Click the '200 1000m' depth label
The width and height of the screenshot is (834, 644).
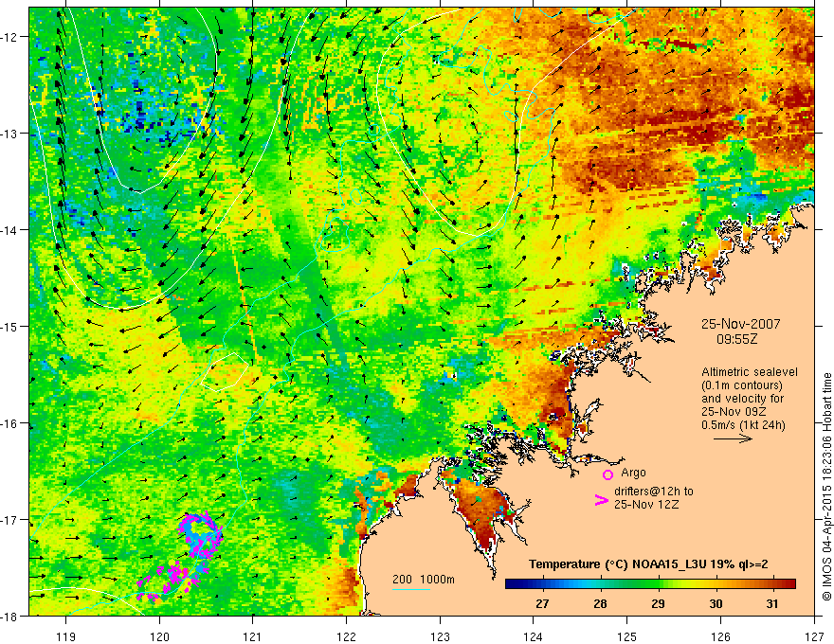click(424, 580)
